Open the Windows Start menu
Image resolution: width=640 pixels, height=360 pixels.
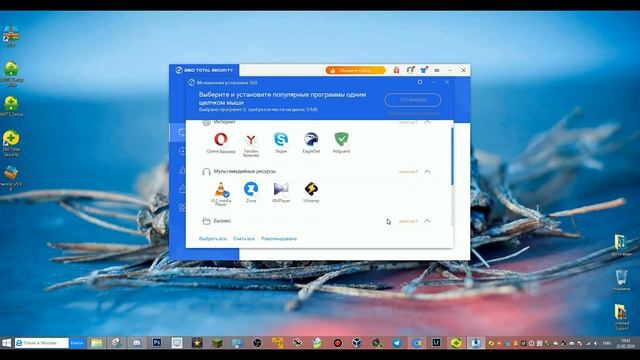pos(7,343)
